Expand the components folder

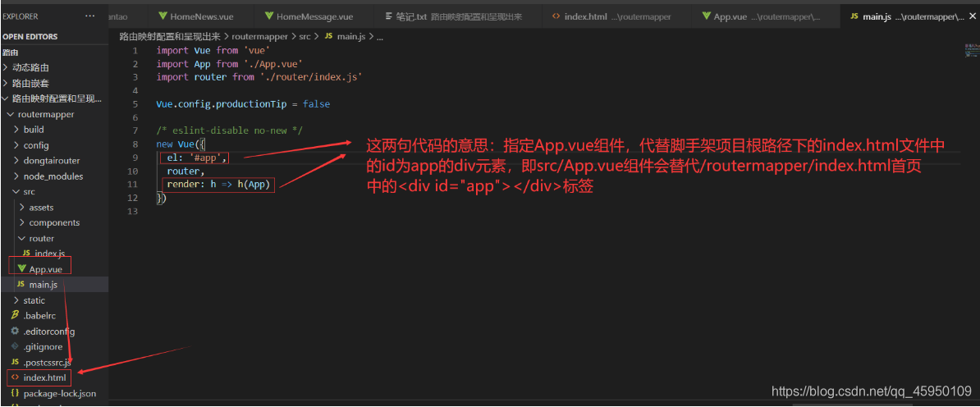(x=53, y=222)
